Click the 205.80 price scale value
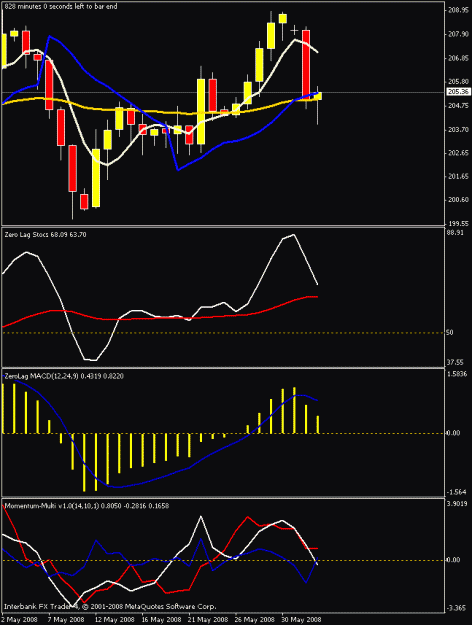The width and height of the screenshot is (472, 625). click(x=458, y=81)
